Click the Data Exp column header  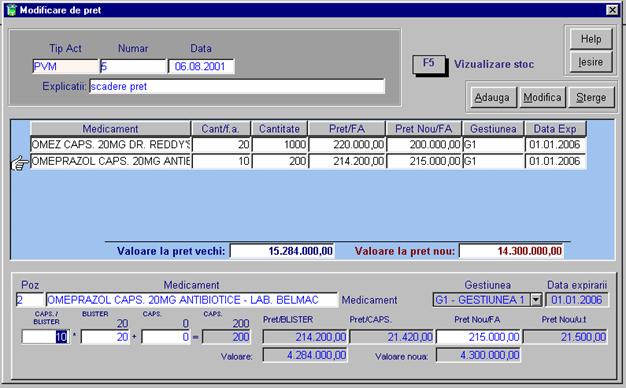pyautogui.click(x=555, y=129)
